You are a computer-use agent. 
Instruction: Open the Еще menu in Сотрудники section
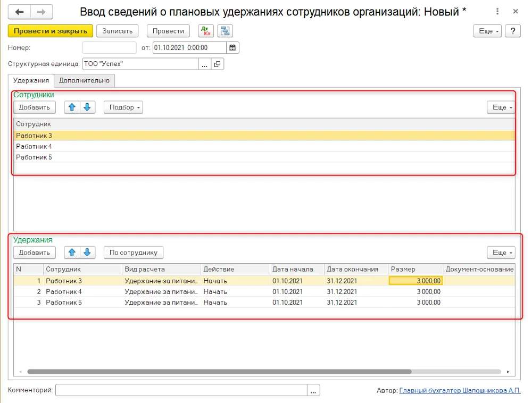coord(501,107)
